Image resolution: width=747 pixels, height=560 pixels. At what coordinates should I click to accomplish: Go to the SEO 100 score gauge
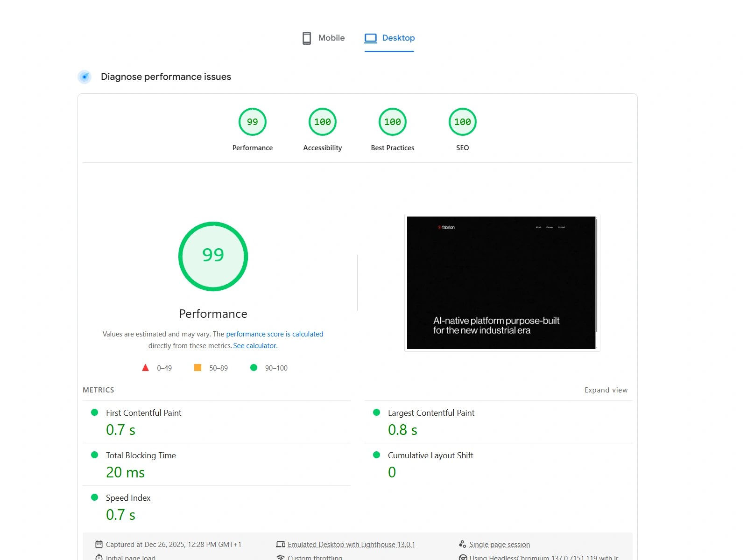[463, 122]
